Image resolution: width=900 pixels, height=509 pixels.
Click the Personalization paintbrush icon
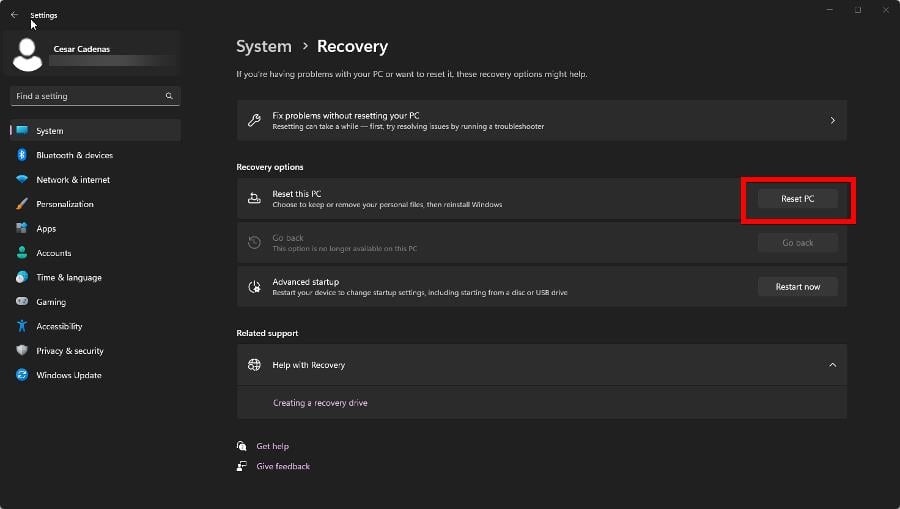coord(22,204)
